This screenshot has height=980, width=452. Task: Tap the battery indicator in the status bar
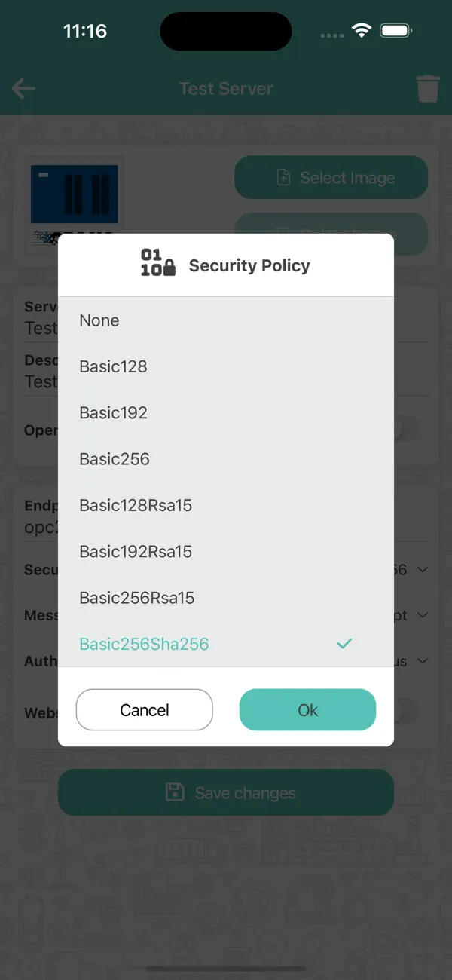tap(393, 30)
